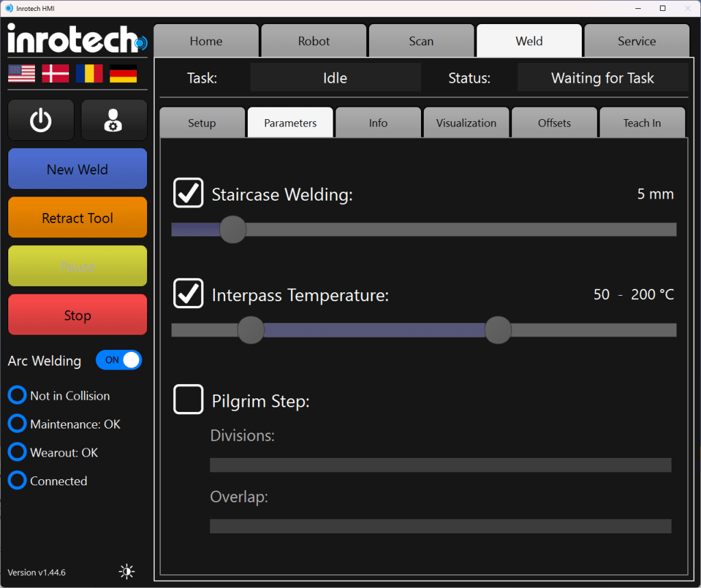Go to the Service tab
The height and width of the screenshot is (588, 701).
pos(637,41)
